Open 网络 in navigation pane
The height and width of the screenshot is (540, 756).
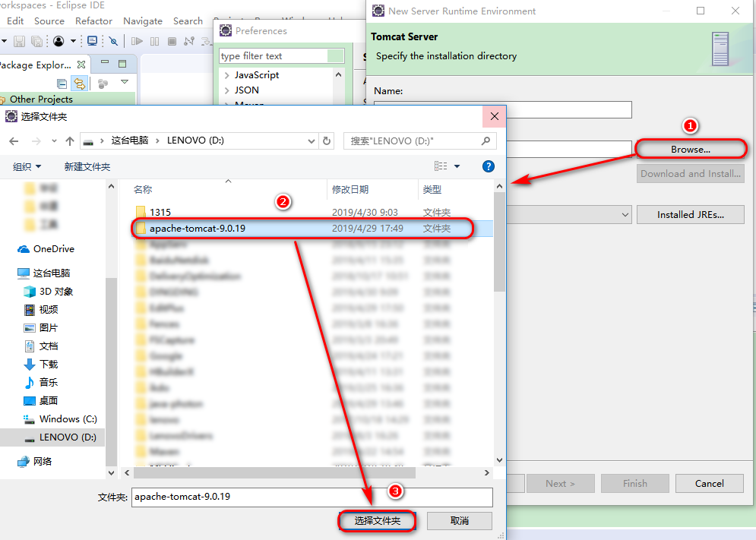[35, 462]
